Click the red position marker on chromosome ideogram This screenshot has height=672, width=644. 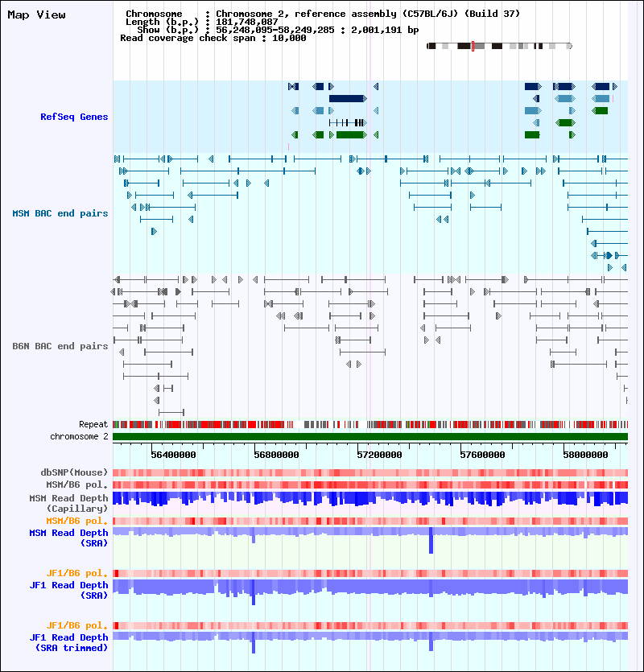pos(473,46)
